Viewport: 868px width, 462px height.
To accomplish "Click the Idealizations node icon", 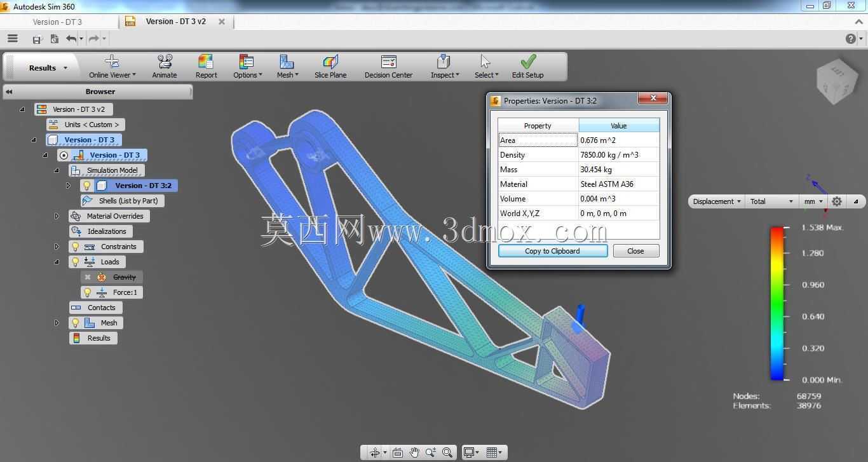I will tap(76, 231).
